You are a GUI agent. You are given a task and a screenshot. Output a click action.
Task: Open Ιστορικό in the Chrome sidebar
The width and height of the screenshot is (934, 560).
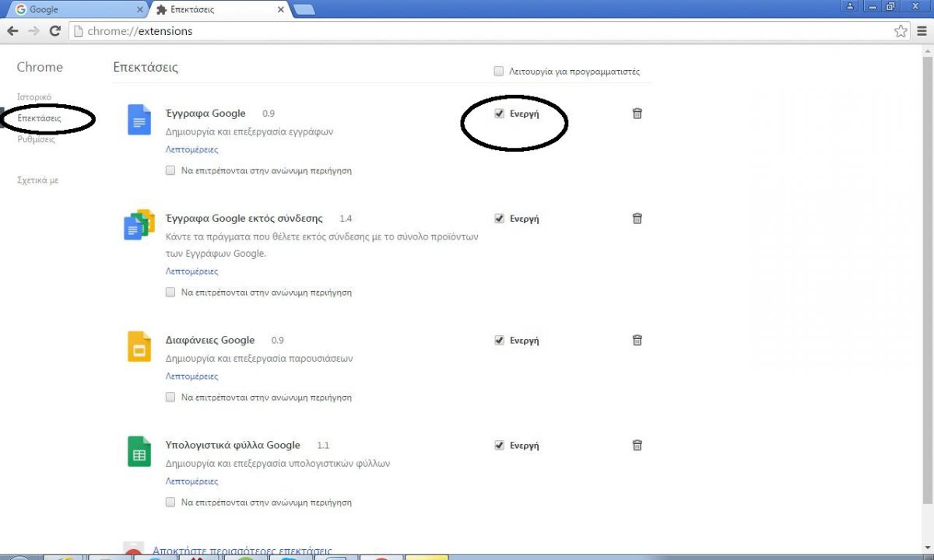(34, 97)
